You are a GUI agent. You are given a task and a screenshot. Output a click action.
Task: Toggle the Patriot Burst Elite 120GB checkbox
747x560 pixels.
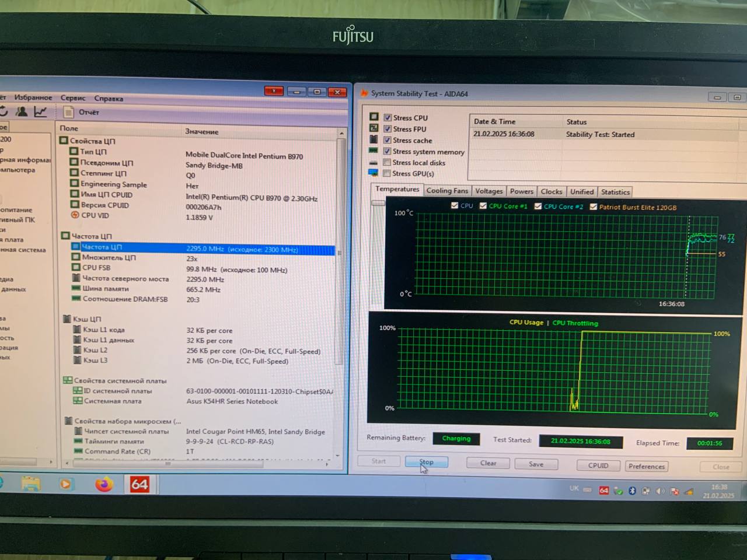point(594,206)
